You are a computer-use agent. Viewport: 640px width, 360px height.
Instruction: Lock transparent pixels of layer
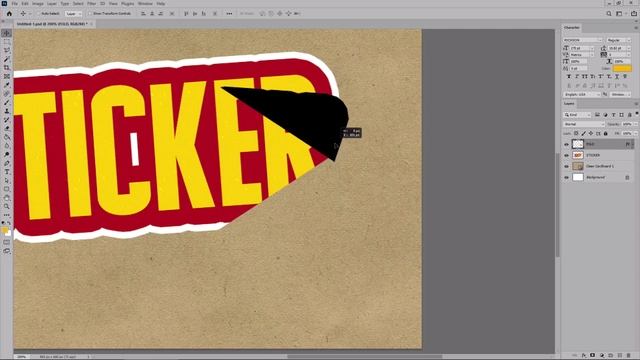point(576,133)
